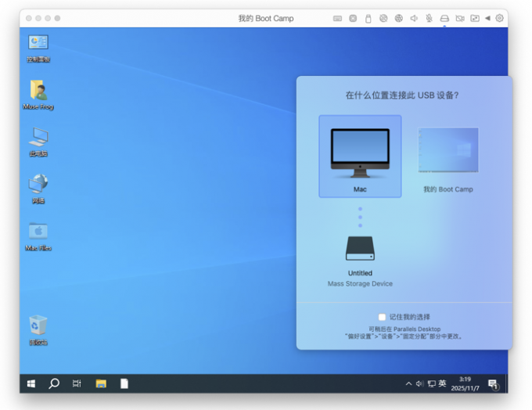
Task: Click the blank document icon on taskbar
Action: click(124, 384)
